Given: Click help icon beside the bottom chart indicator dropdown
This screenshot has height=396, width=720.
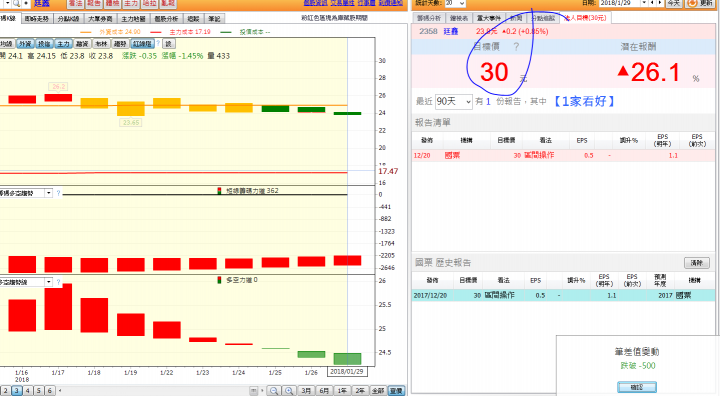Looking at the screenshot, I should (x=58, y=282).
